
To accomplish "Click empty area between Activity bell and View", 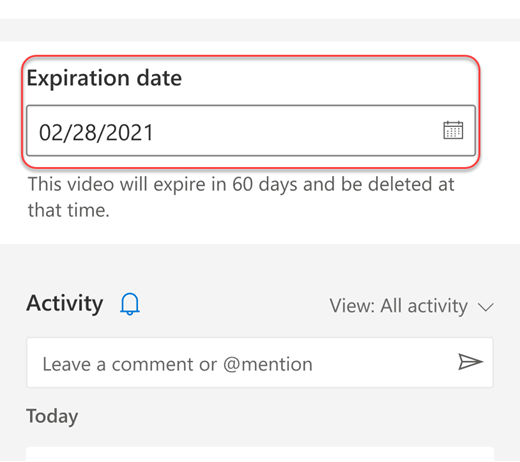I will (233, 304).
